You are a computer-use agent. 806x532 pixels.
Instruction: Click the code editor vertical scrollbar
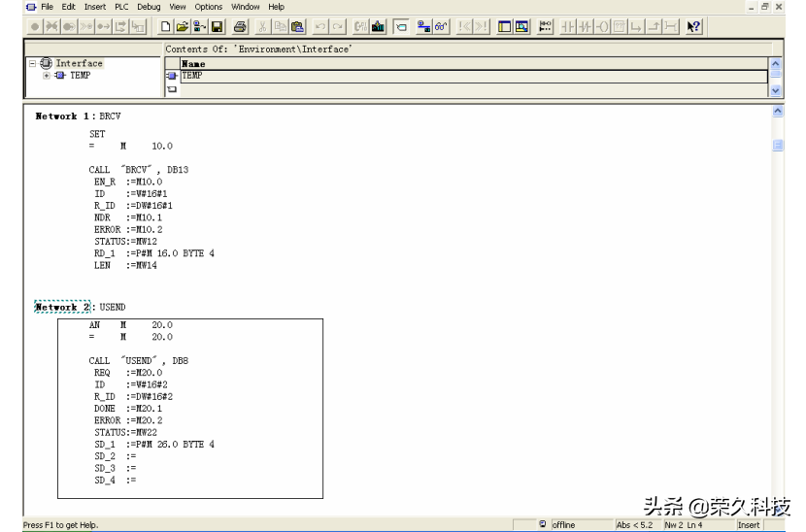click(x=777, y=291)
